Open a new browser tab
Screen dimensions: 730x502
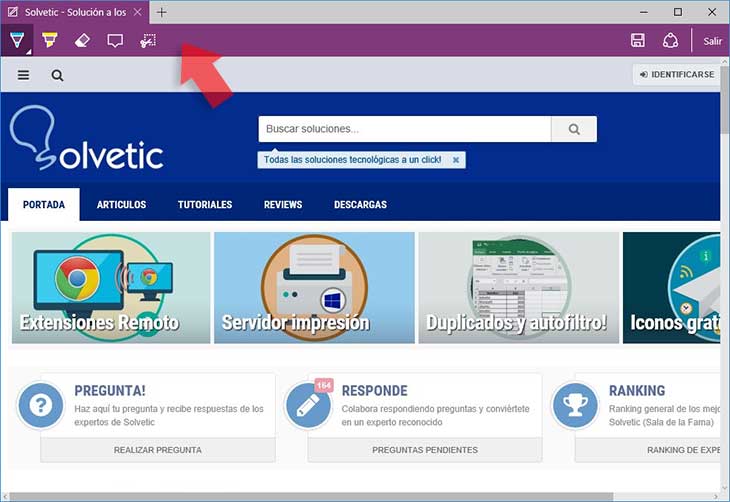162,13
